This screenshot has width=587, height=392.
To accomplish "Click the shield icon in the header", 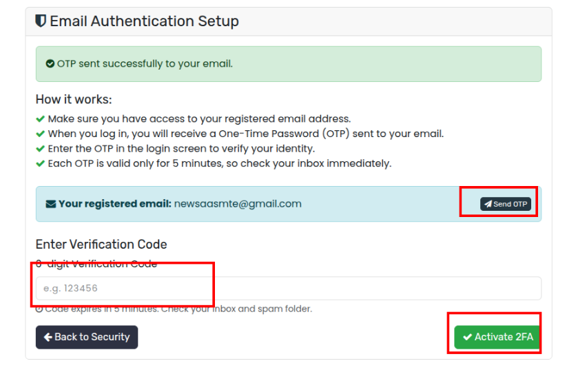I will pos(41,21).
